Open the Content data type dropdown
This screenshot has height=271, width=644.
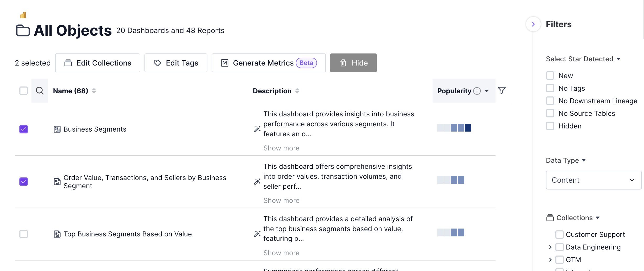(594, 180)
